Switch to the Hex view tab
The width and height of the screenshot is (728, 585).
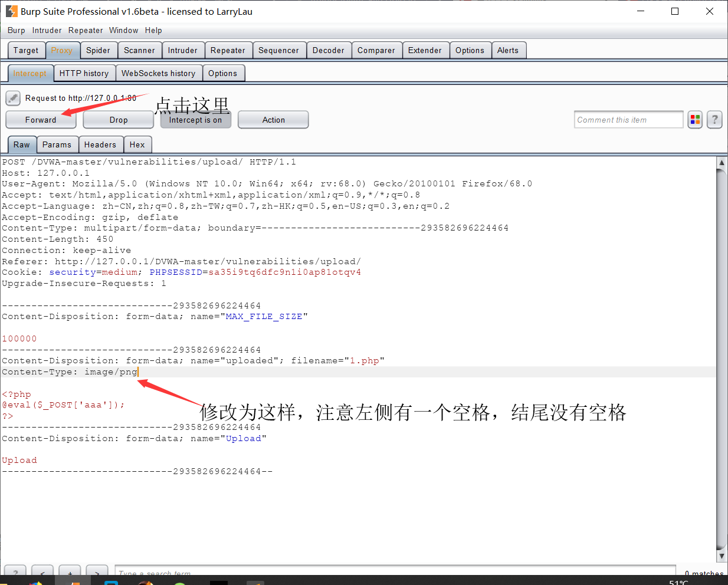[x=137, y=144]
